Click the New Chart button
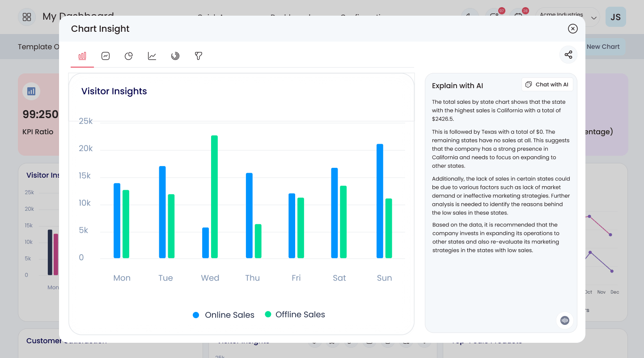The height and width of the screenshot is (358, 644). coord(603,47)
